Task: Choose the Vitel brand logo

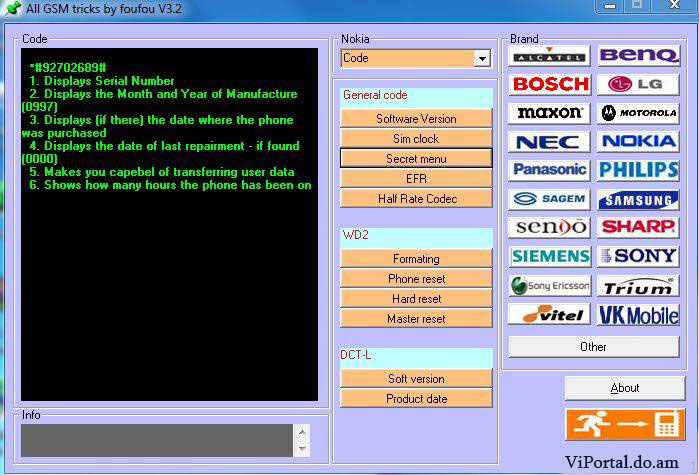Action: click(549, 314)
